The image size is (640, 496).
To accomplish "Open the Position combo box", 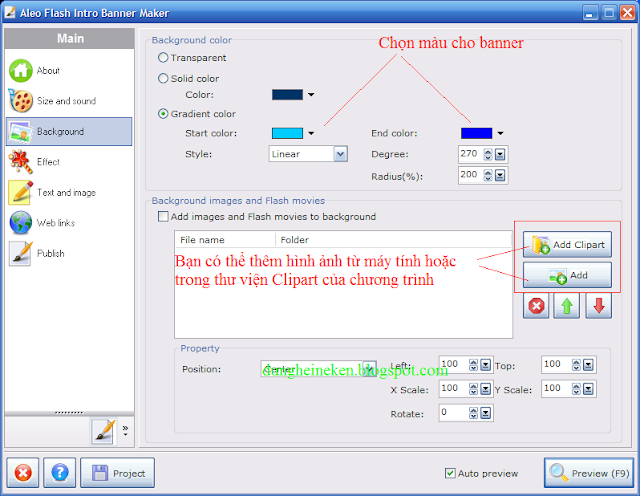I will 319,369.
